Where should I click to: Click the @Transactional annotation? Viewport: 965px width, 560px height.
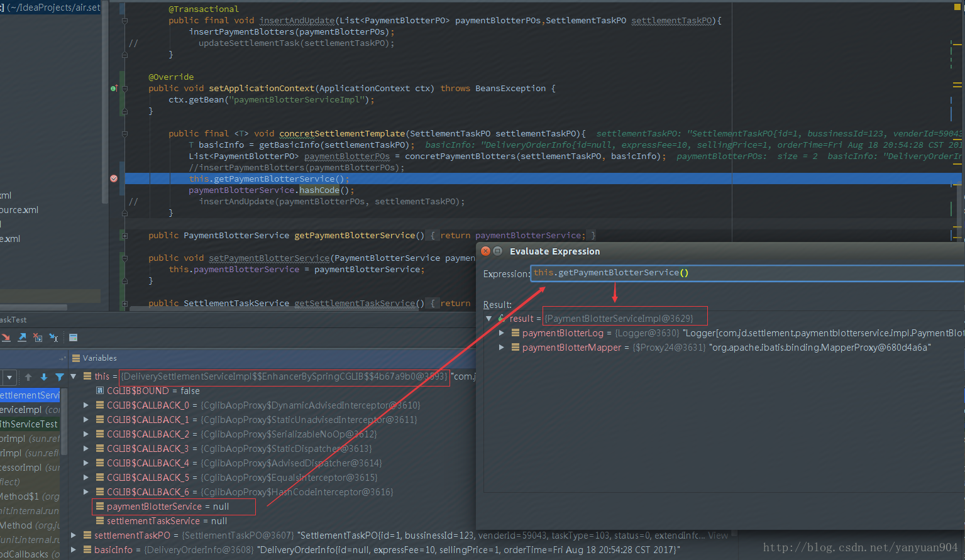(x=204, y=9)
